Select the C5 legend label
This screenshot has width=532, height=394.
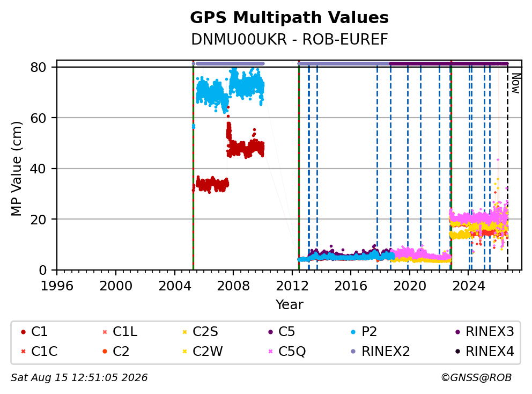pyautogui.click(x=286, y=332)
